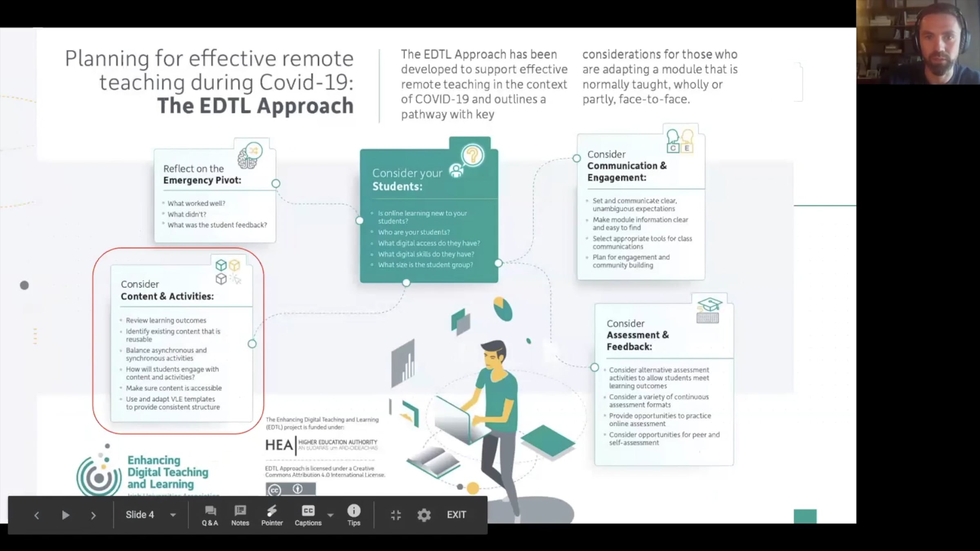The image size is (980, 551).
Task: Click the question mark icon on Students card
Action: click(472, 156)
